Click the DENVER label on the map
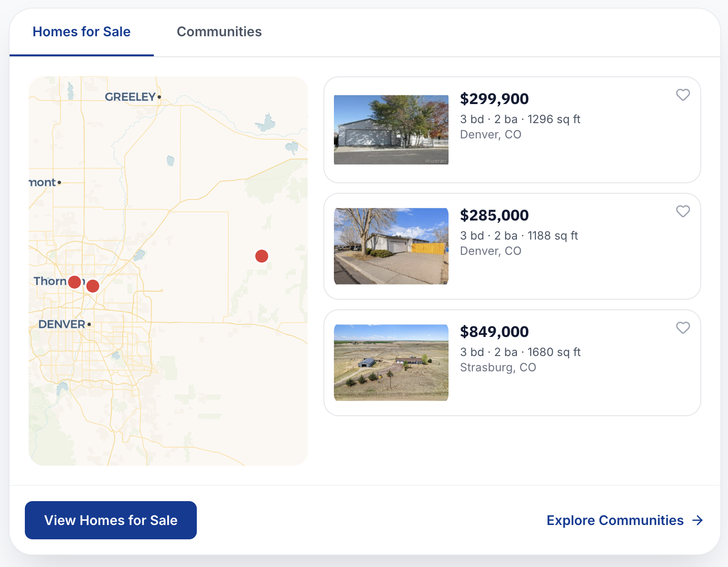728x567 pixels. tap(62, 325)
